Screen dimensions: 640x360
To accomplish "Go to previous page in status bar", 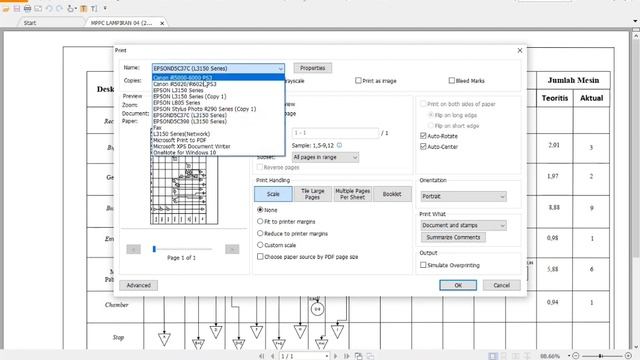I will coord(272,356).
